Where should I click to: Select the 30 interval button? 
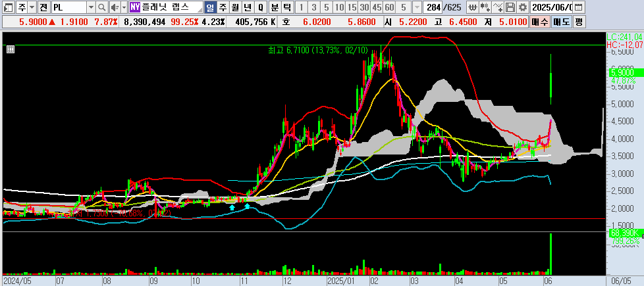coord(364,7)
